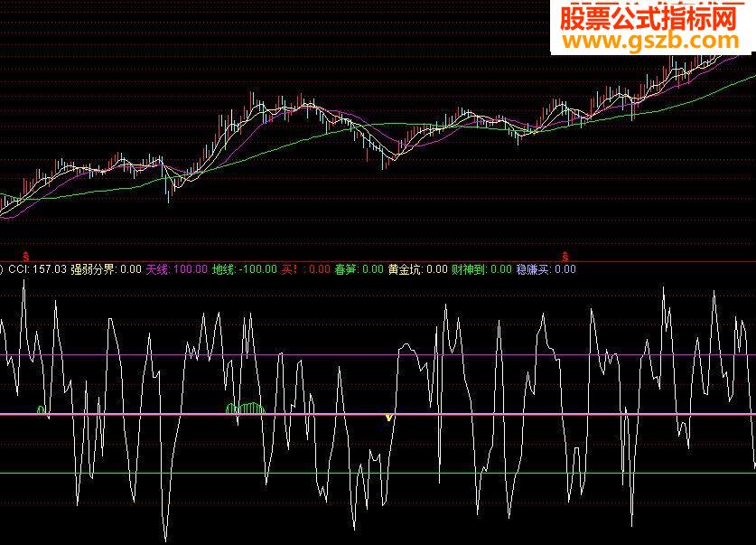Select the 强弱分界: 0.00 label
The image size is (756, 545).
pos(106,269)
